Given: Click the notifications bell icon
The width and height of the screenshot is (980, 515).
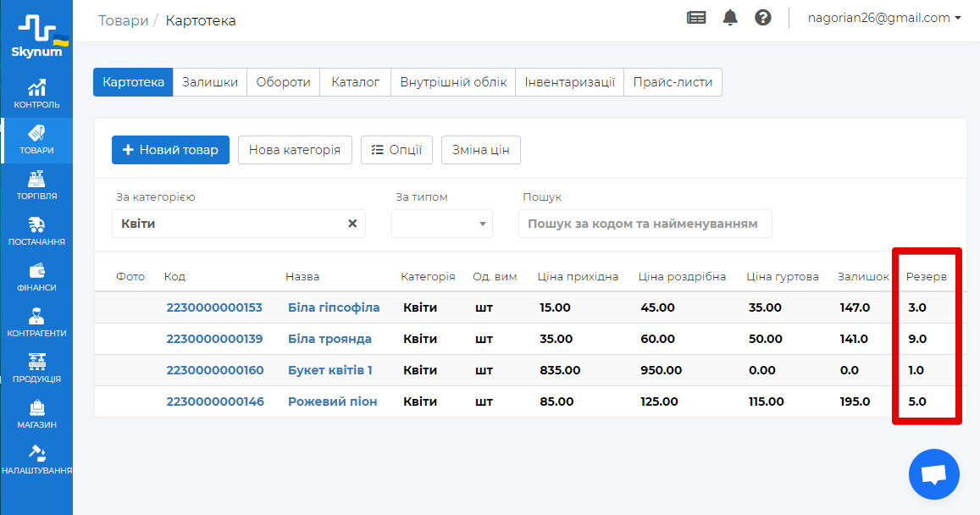Looking at the screenshot, I should [x=730, y=18].
